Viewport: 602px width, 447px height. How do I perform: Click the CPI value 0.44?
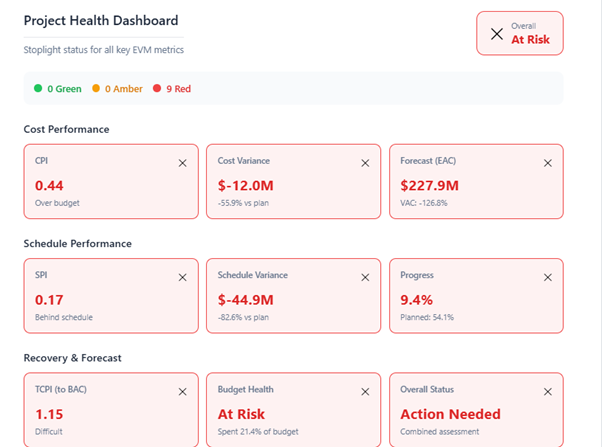(50, 185)
